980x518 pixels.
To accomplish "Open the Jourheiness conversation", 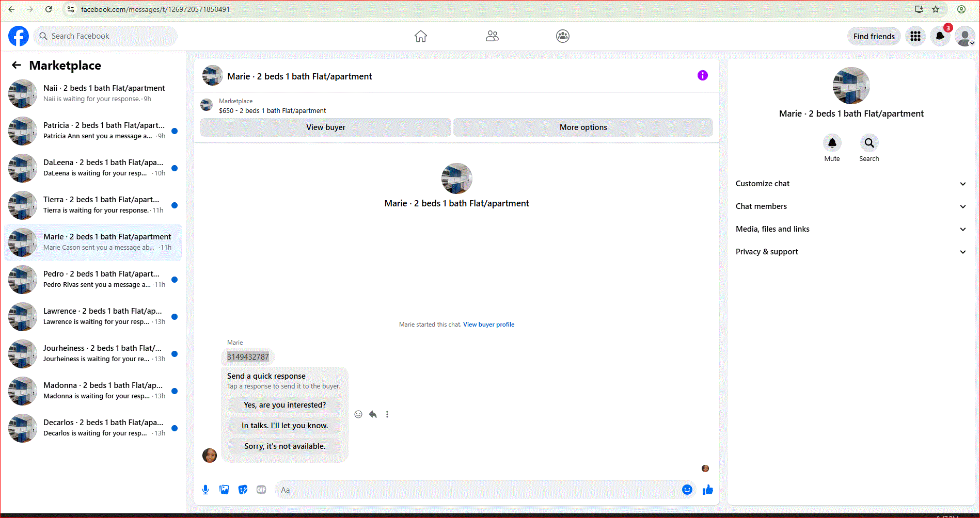I will (x=93, y=353).
